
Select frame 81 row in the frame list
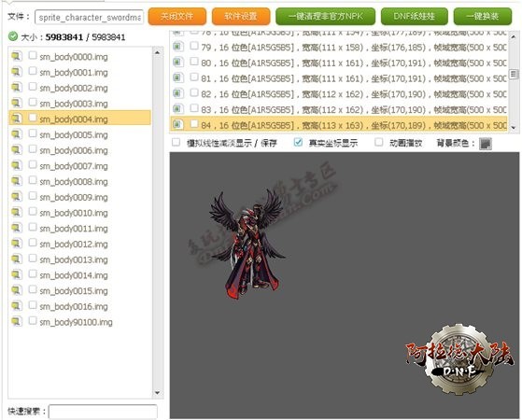(x=339, y=78)
